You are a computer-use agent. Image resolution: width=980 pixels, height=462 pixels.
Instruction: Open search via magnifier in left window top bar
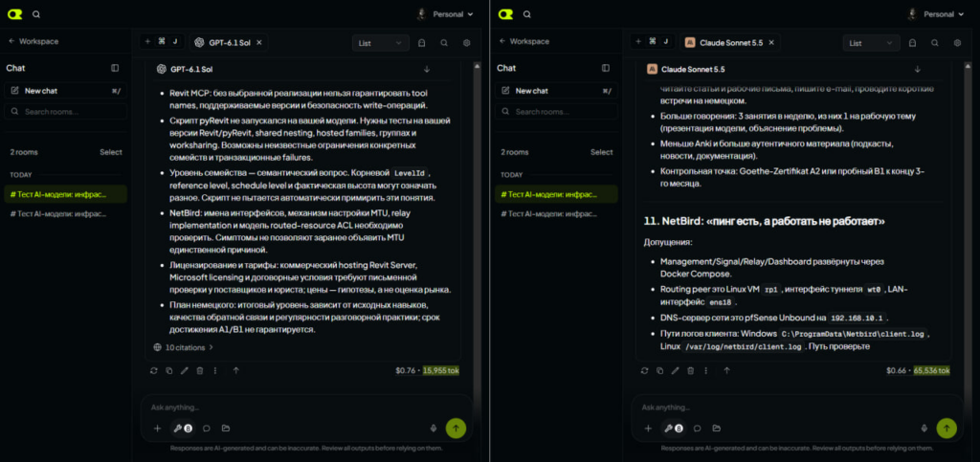(x=36, y=14)
